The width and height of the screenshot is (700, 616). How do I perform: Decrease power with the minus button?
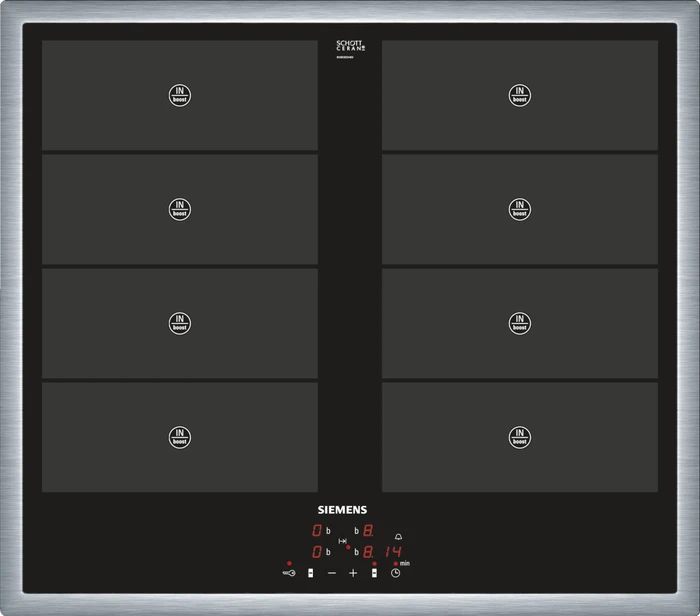pyautogui.click(x=332, y=573)
